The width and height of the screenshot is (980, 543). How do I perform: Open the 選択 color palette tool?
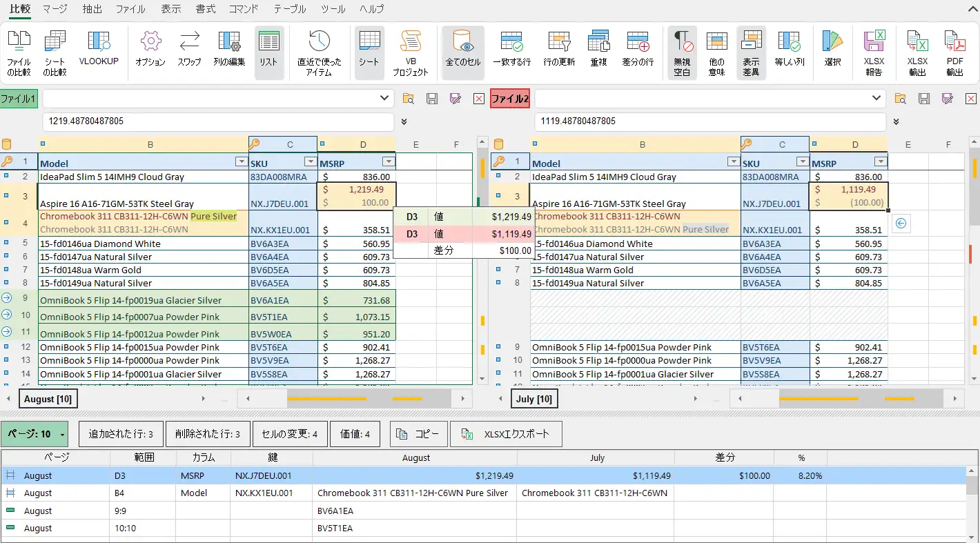tap(833, 48)
